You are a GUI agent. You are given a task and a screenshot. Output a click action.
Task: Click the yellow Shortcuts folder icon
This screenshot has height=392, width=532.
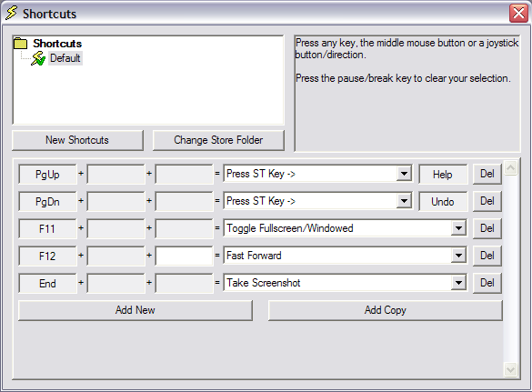(20, 44)
